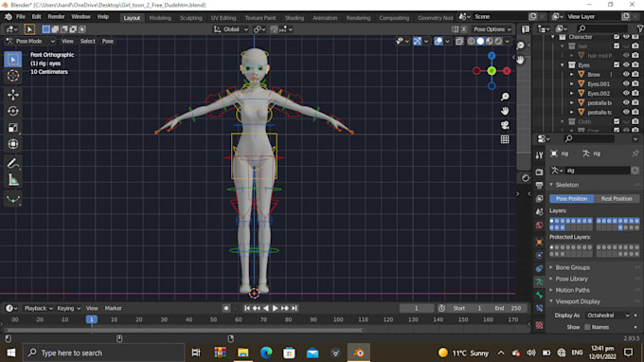The image size is (644, 362).
Task: Select the Cursor tool
Action: 13,76
